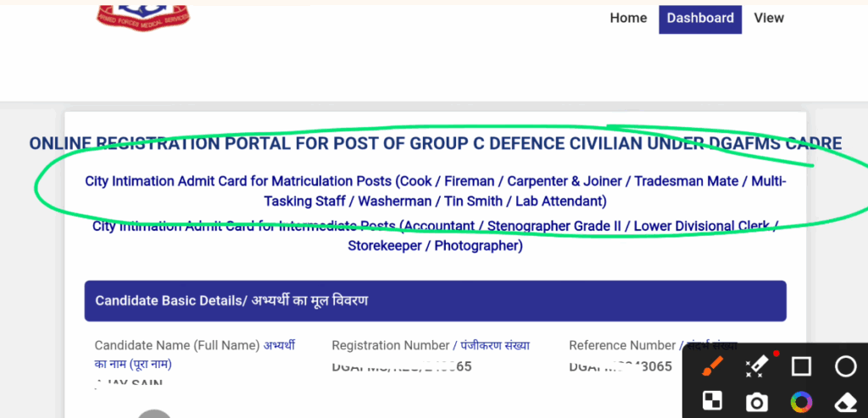Pick the laser pointer highlighter tool
Viewport: 868px width, 418px height.
(757, 366)
